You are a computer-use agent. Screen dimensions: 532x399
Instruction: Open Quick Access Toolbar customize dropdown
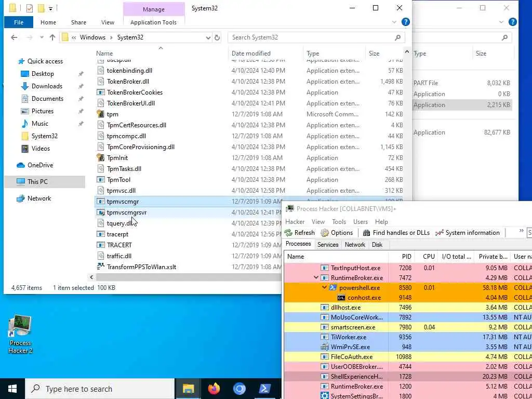[50, 8]
